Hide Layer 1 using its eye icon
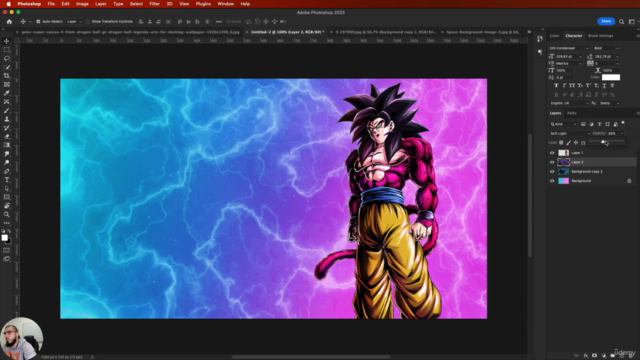Image resolution: width=640 pixels, height=360 pixels. 552,153
